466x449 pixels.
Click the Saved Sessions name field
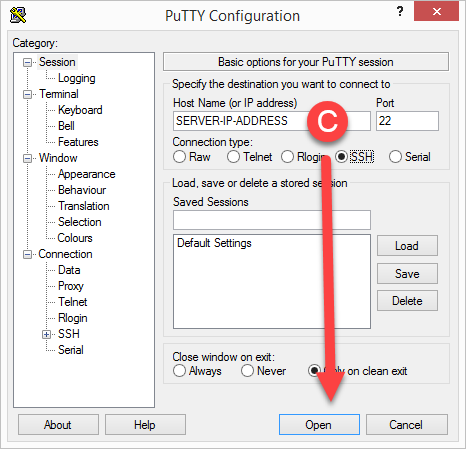(x=272, y=220)
